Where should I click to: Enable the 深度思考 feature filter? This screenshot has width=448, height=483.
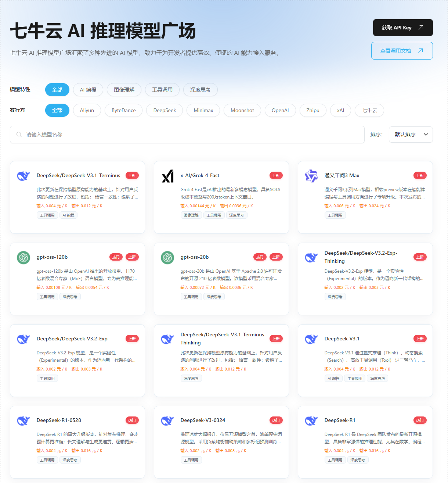[x=200, y=90]
